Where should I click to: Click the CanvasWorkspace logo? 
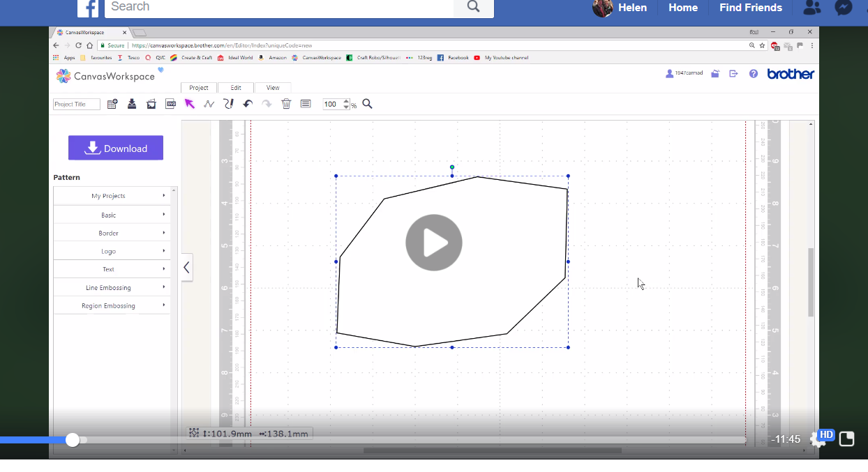coord(105,76)
